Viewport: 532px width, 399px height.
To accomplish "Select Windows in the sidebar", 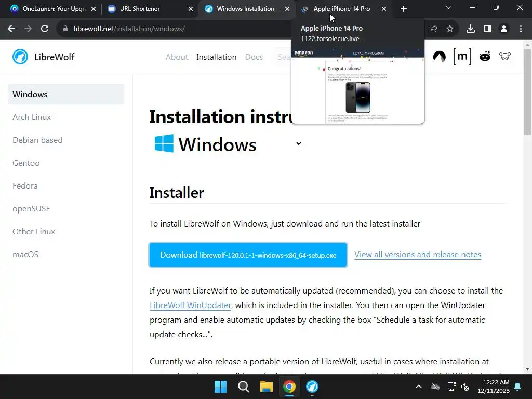I will coord(66,95).
